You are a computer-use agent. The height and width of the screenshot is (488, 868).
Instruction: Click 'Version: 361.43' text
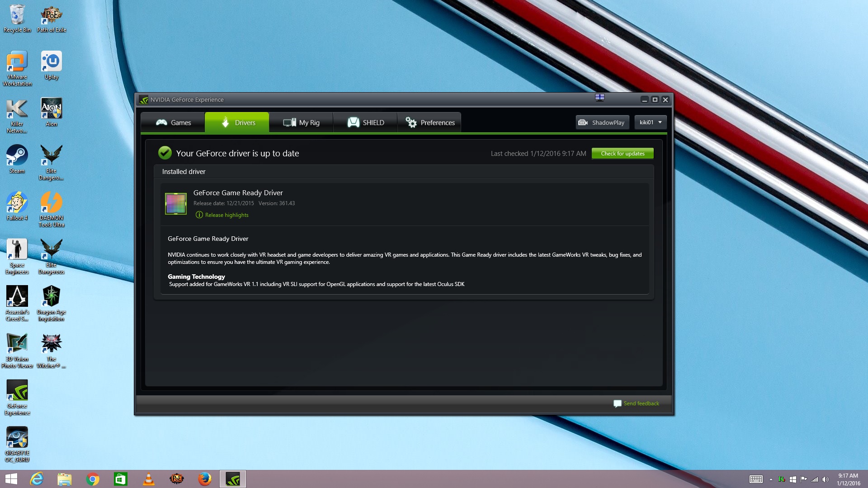[x=277, y=203]
